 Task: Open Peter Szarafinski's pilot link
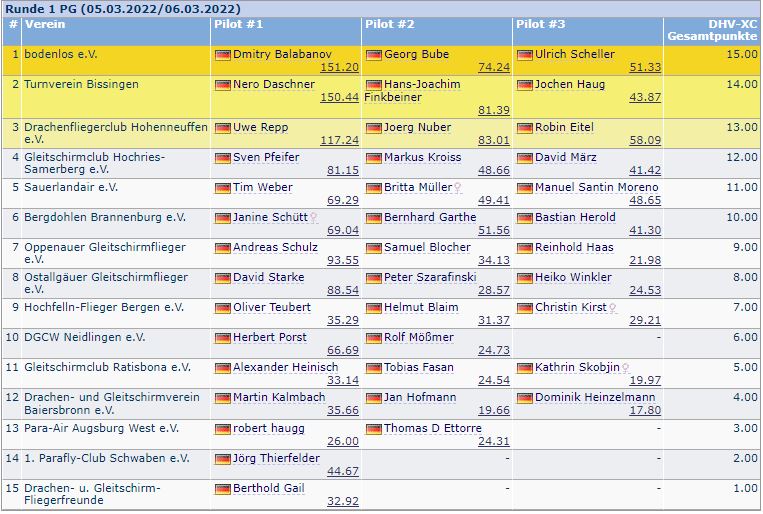(430, 277)
